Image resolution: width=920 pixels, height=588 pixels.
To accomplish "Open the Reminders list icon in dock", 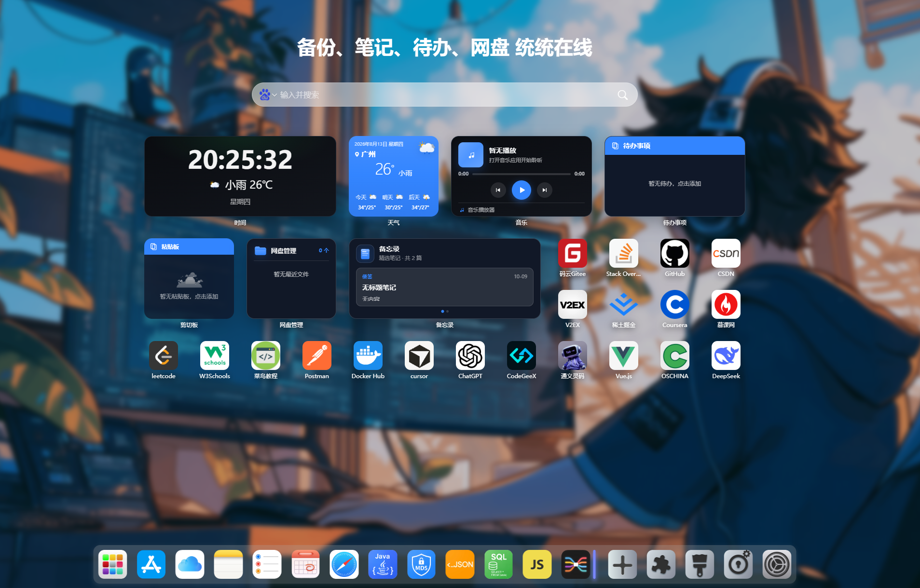I will [x=267, y=564].
